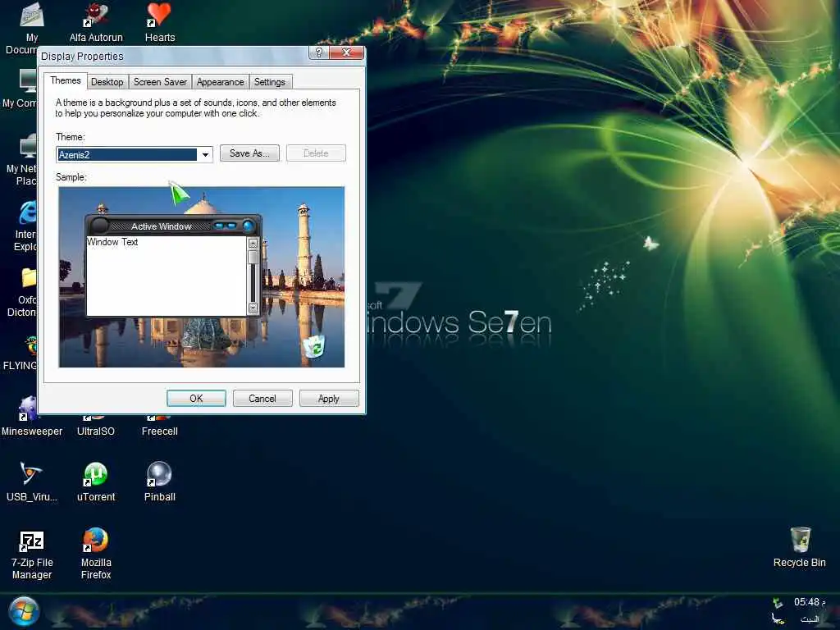Image resolution: width=840 pixels, height=630 pixels.
Task: Close the Display Properties dialog
Action: point(347,52)
